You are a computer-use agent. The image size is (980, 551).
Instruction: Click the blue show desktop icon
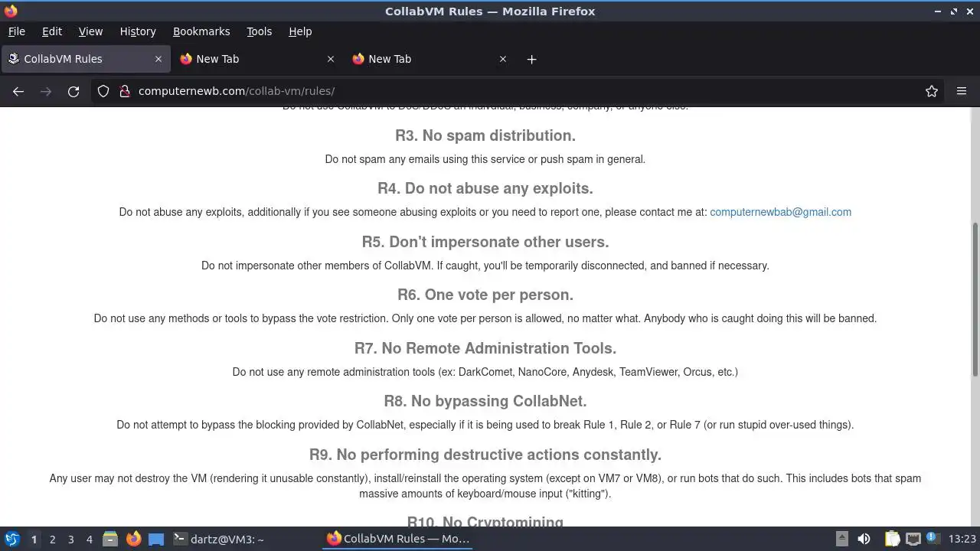click(x=156, y=539)
